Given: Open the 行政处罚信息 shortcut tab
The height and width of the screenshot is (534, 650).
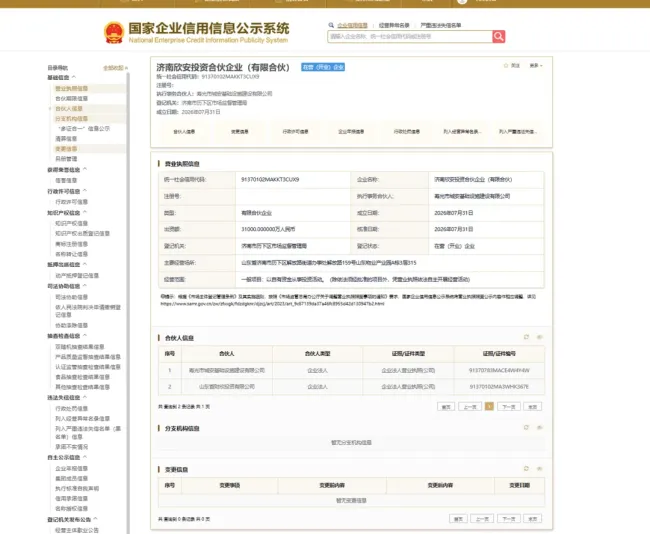Looking at the screenshot, I should tap(407, 132).
